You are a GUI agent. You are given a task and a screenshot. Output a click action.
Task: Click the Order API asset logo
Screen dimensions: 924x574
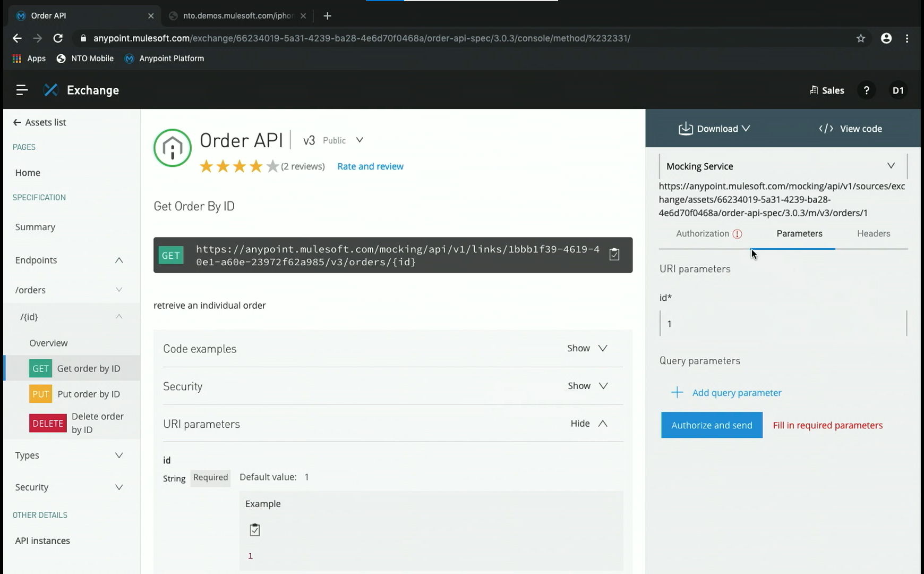[x=173, y=148]
